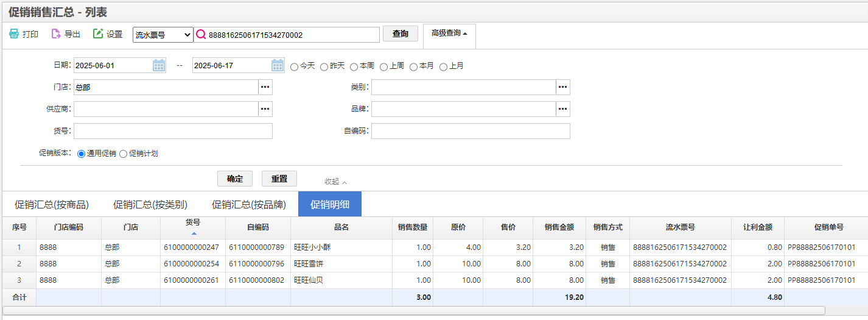Screen dimensions: 868x320
Task: Click the 确定 button
Action: tap(235, 179)
